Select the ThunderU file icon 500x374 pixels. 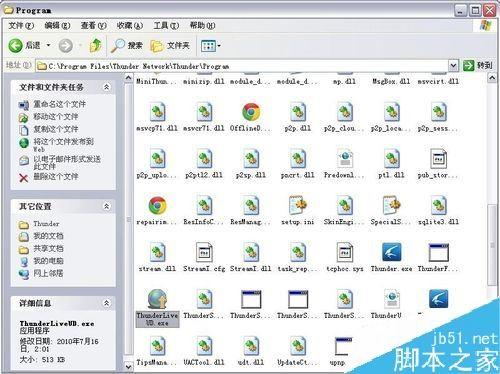[x=391, y=299]
